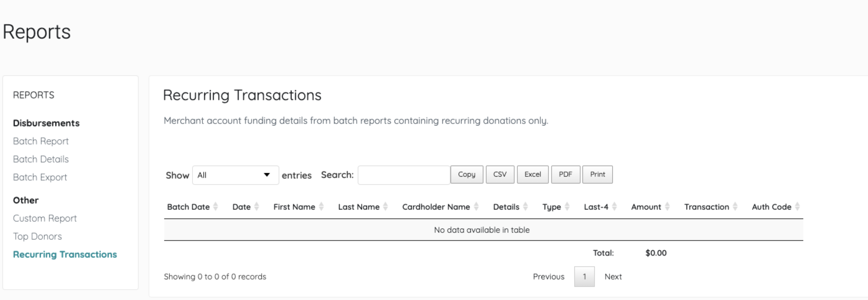Click the Search input field
The image size is (868, 300).
click(x=403, y=175)
